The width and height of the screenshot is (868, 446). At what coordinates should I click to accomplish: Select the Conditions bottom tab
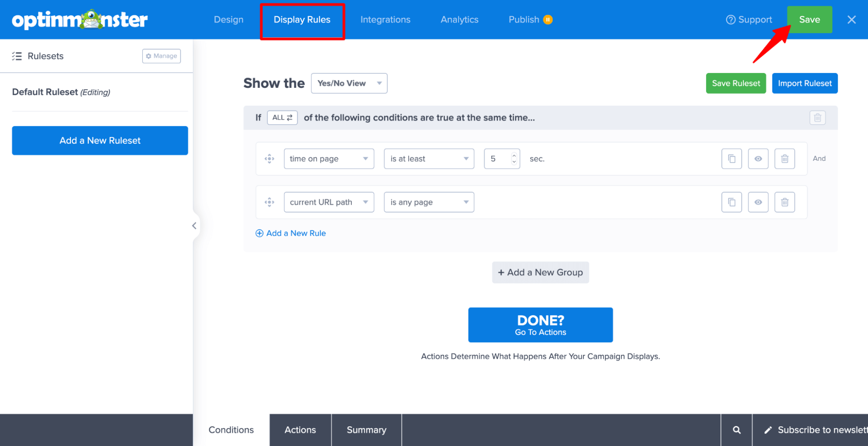[231, 430]
